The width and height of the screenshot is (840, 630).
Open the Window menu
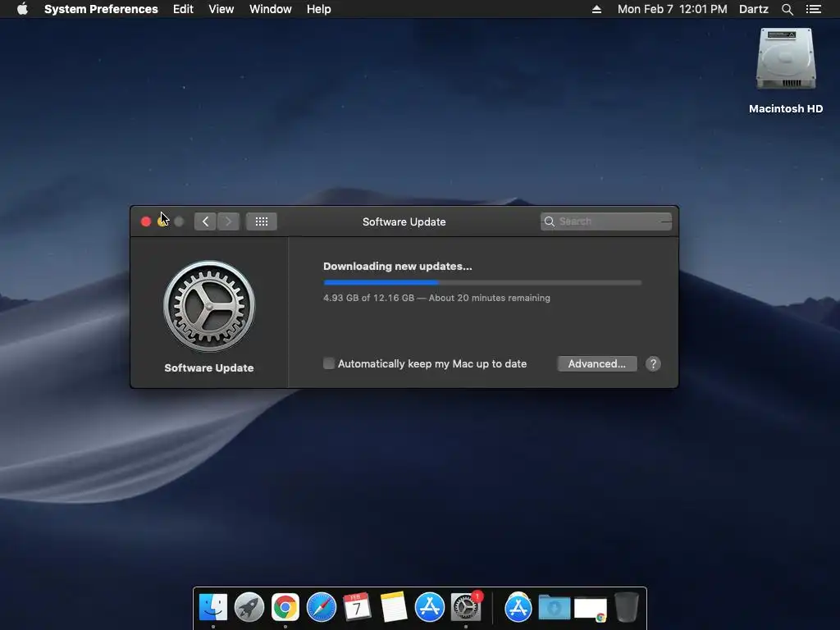(271, 9)
